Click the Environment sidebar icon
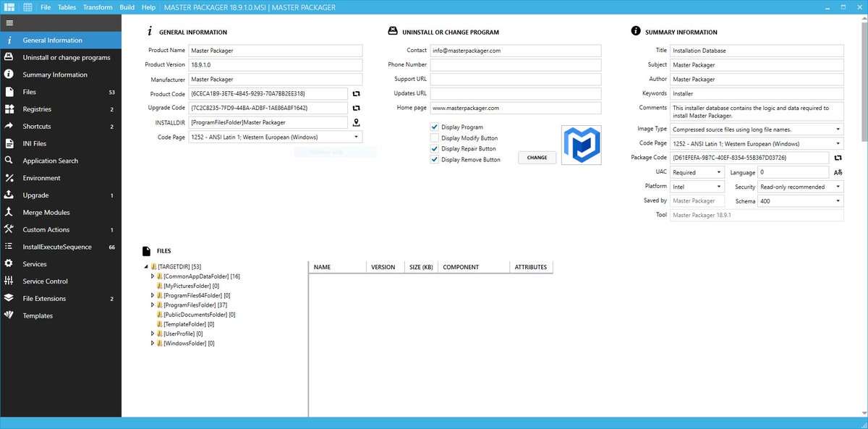 9,178
